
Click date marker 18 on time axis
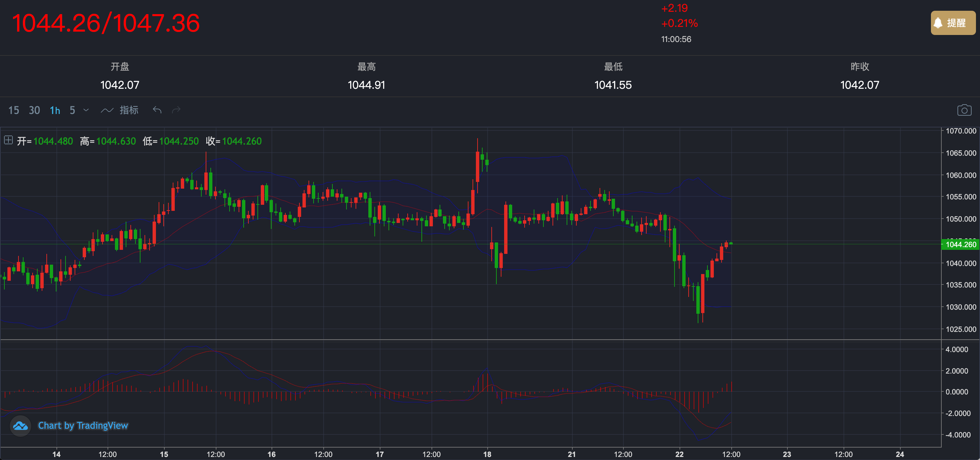[x=487, y=454]
